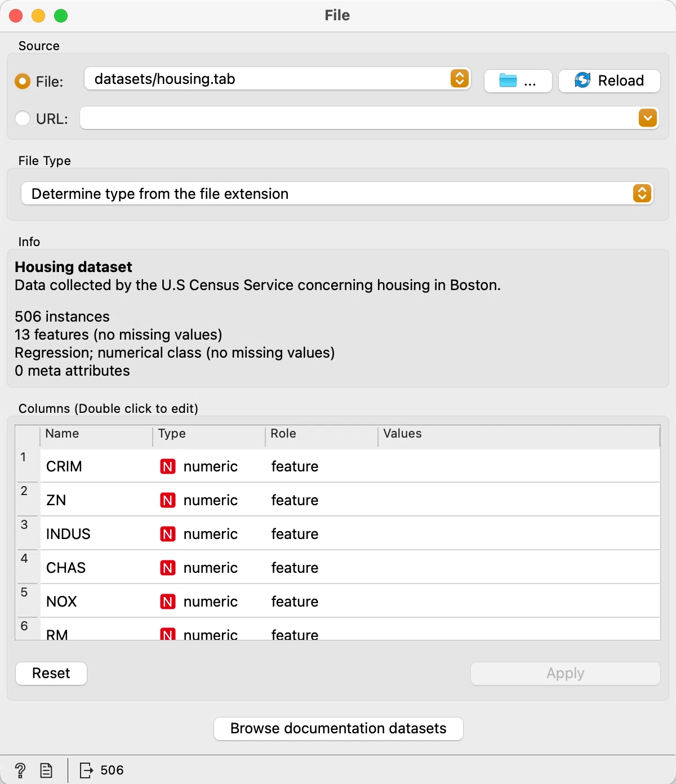This screenshot has width=676, height=784.
Task: Click the folder browse icon button
Action: 518,81
